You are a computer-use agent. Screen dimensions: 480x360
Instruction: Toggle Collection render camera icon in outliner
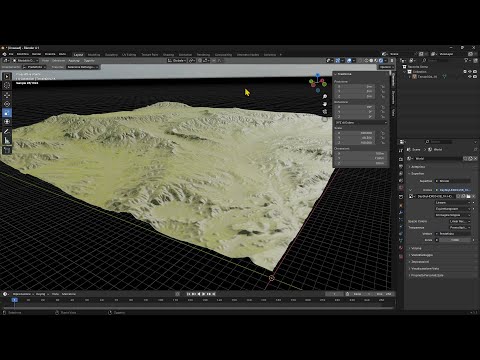coord(475,72)
